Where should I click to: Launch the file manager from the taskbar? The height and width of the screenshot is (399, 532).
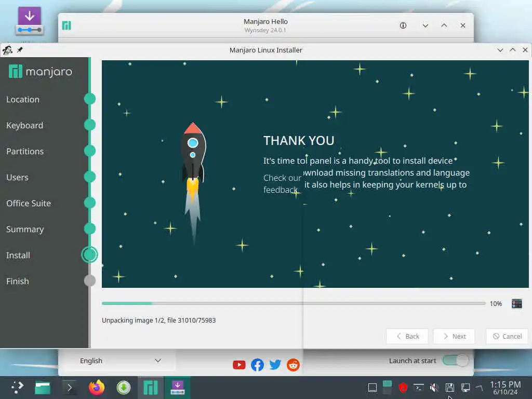[43, 388]
